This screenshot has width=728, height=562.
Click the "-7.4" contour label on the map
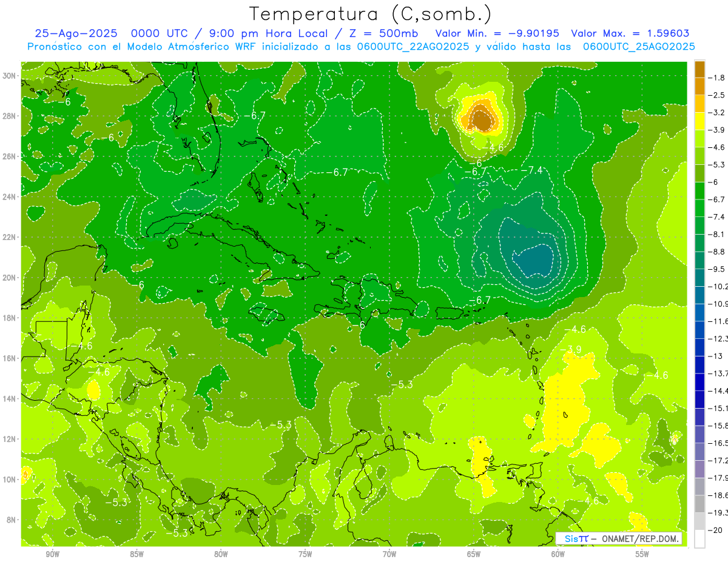[531, 170]
